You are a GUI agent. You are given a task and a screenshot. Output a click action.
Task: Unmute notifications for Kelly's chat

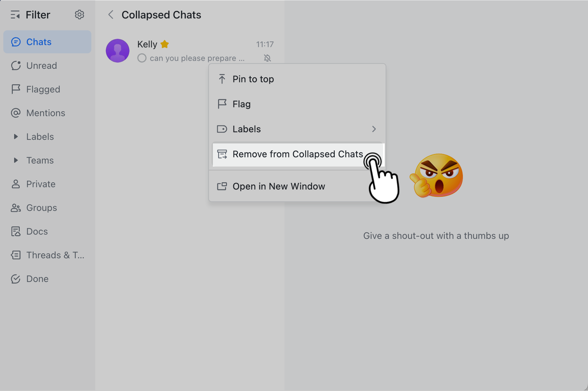pos(267,58)
